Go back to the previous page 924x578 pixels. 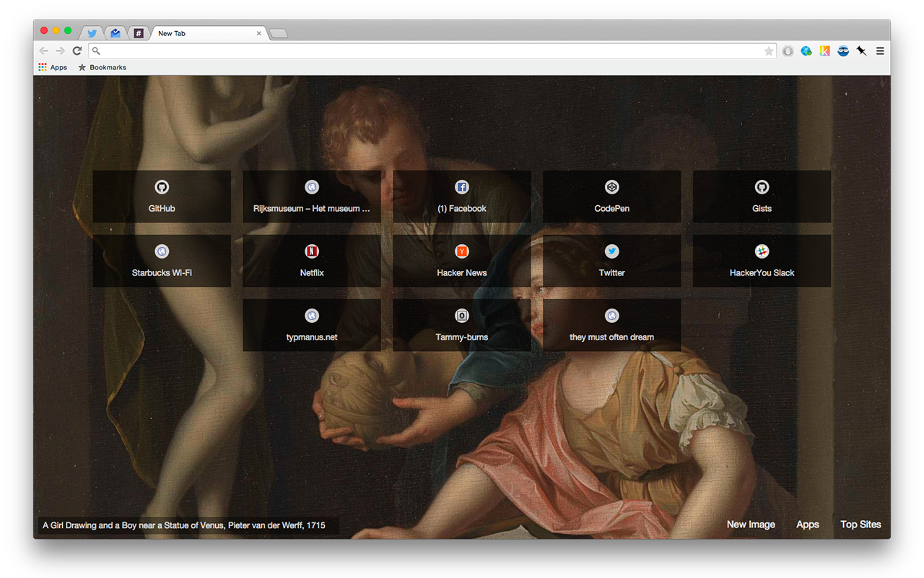pyautogui.click(x=43, y=51)
